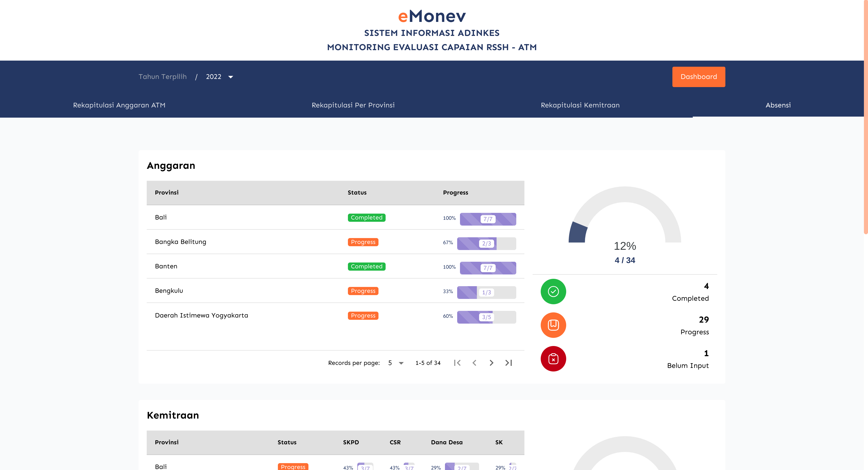This screenshot has height=470, width=868.
Task: Click the orange Dashboard button
Action: click(699, 77)
